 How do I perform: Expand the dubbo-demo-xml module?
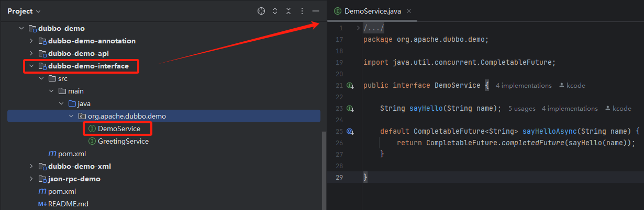click(31, 166)
